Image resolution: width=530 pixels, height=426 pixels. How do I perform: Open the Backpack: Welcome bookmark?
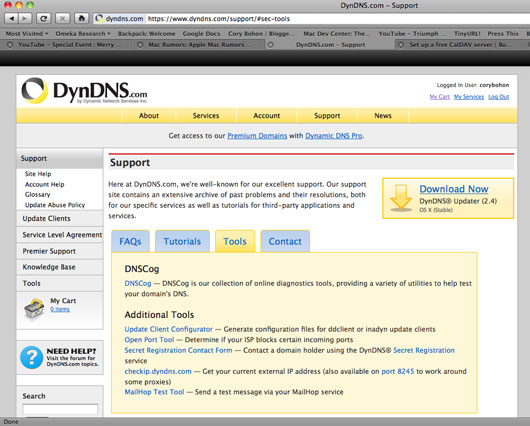click(x=146, y=33)
